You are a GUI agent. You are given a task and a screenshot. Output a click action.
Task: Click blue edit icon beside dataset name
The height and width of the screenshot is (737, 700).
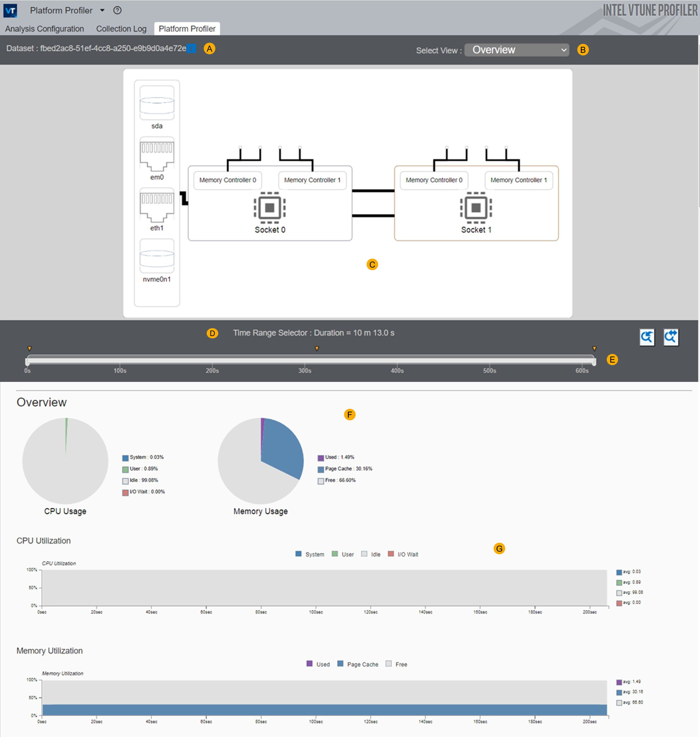point(191,48)
